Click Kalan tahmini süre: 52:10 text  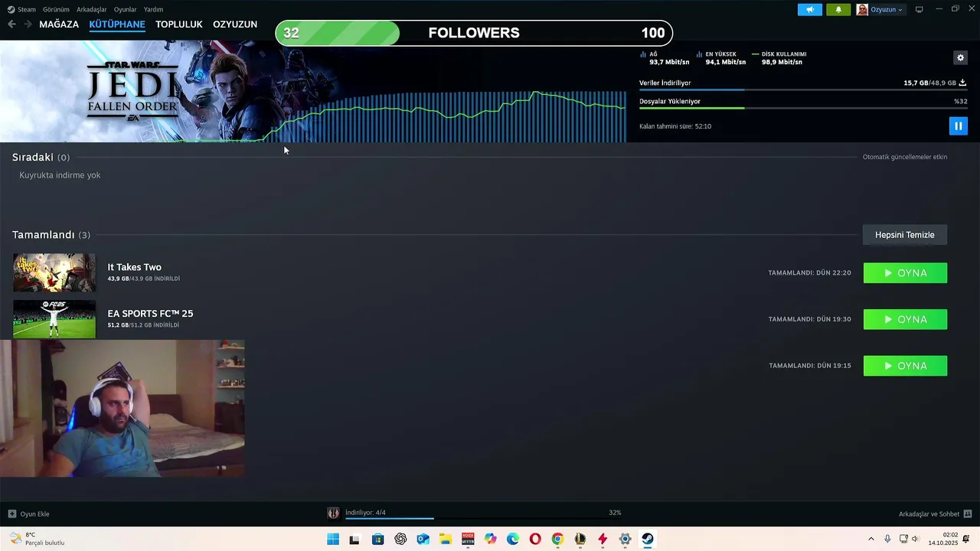(x=675, y=126)
